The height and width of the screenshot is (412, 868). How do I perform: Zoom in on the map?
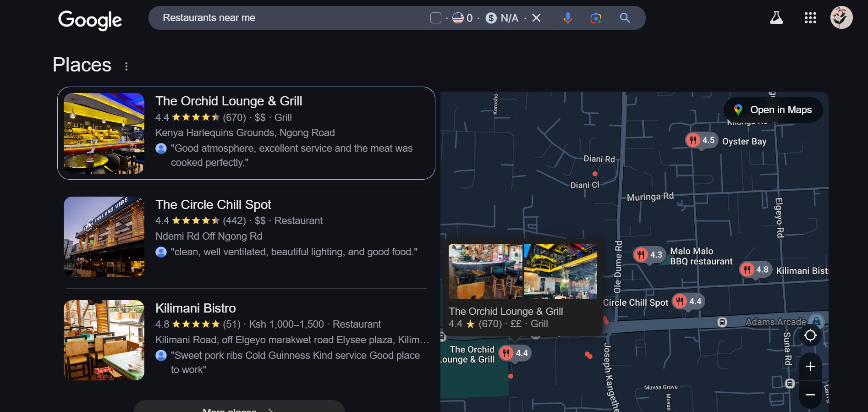(x=810, y=367)
